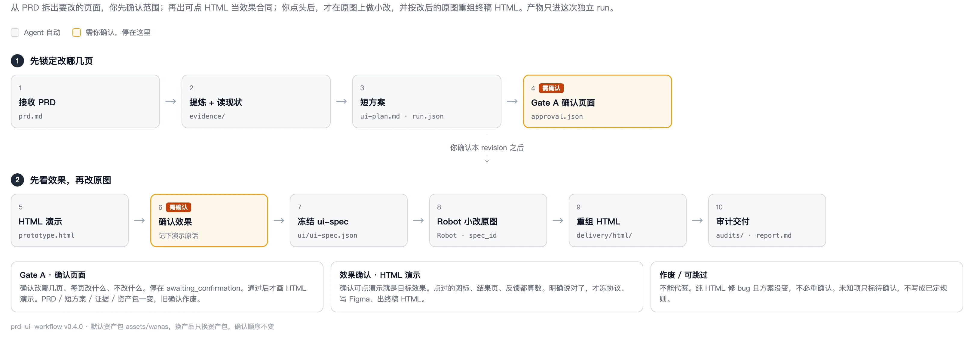This screenshot has width=980, height=337.
Task: Click the delivery/html/ path label
Action: click(604, 235)
